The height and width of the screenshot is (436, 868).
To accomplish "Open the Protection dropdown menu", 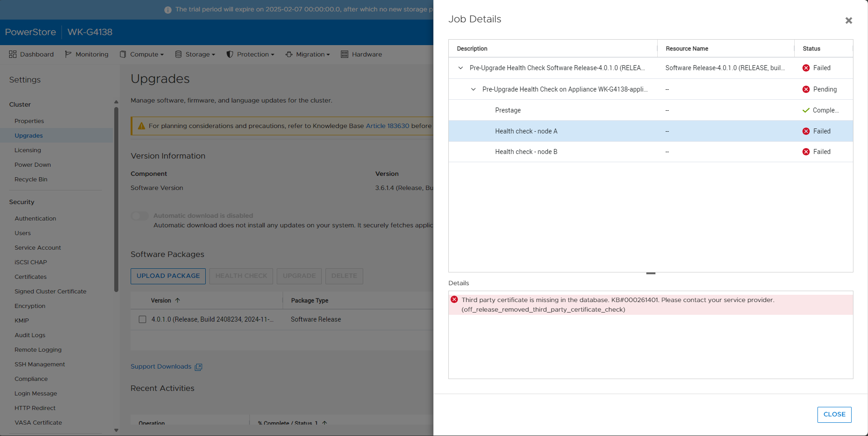I will pyautogui.click(x=250, y=54).
